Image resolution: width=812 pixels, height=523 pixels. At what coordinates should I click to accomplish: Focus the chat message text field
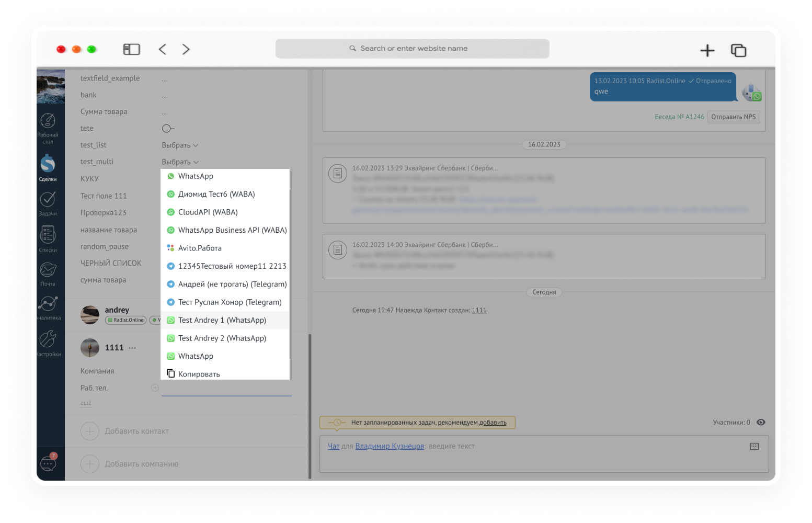(x=544, y=454)
